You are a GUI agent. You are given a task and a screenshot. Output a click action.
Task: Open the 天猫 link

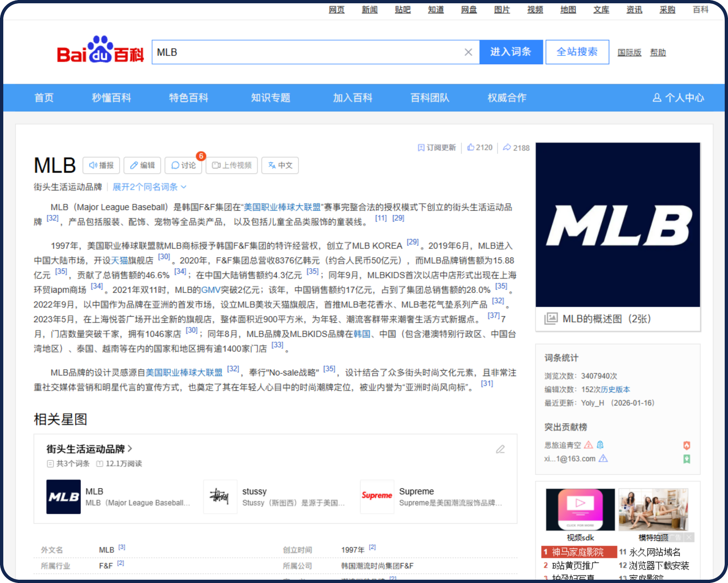point(119,260)
